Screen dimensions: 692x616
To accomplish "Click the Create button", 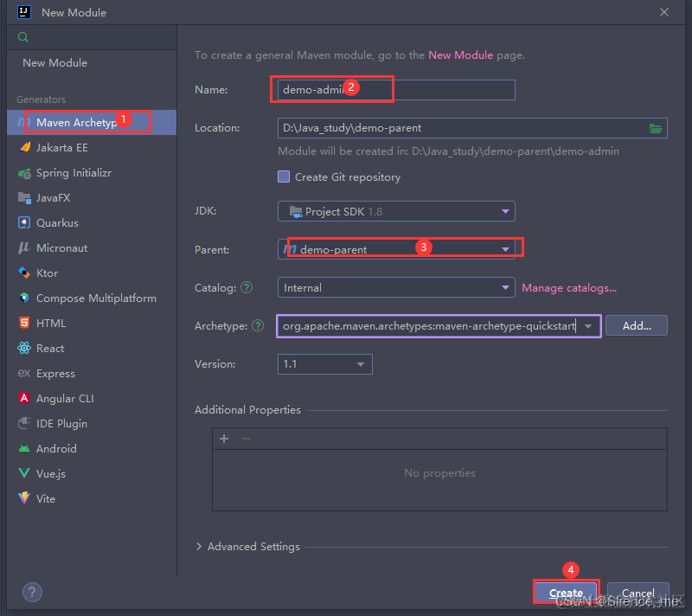I will tap(567, 593).
